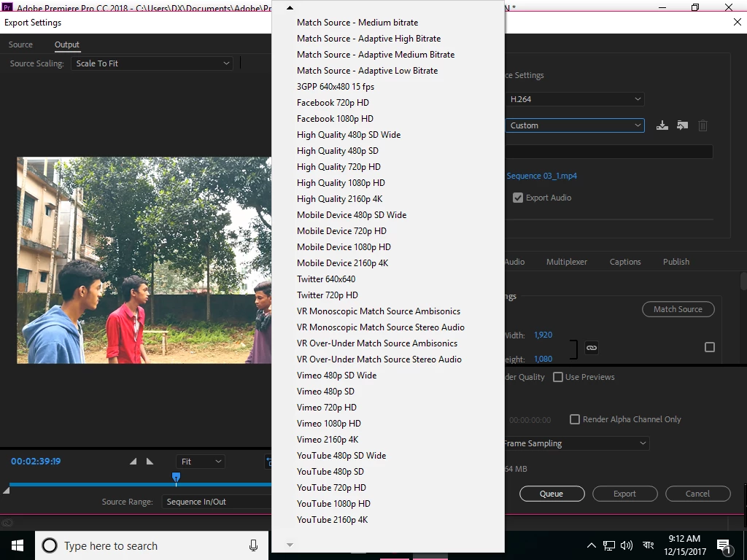
Task: Click the Set Out Point triangle
Action: (x=150, y=462)
